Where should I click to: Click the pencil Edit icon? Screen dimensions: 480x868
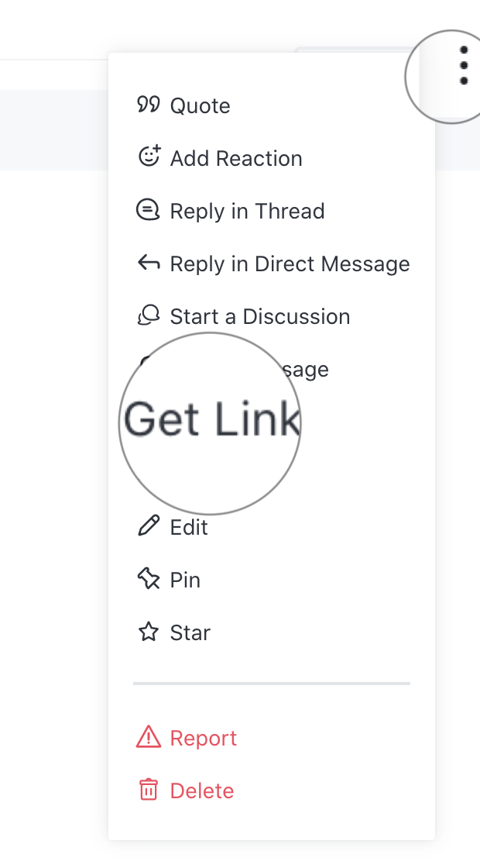coord(148,527)
